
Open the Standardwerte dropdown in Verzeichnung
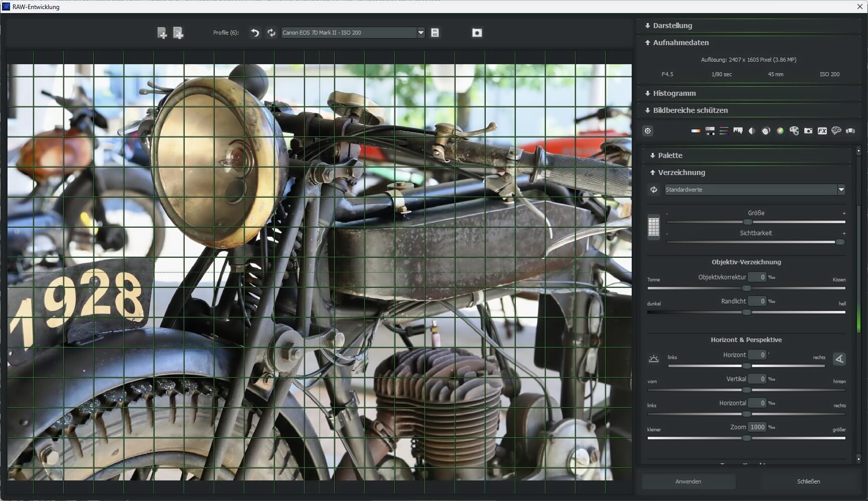click(x=841, y=190)
